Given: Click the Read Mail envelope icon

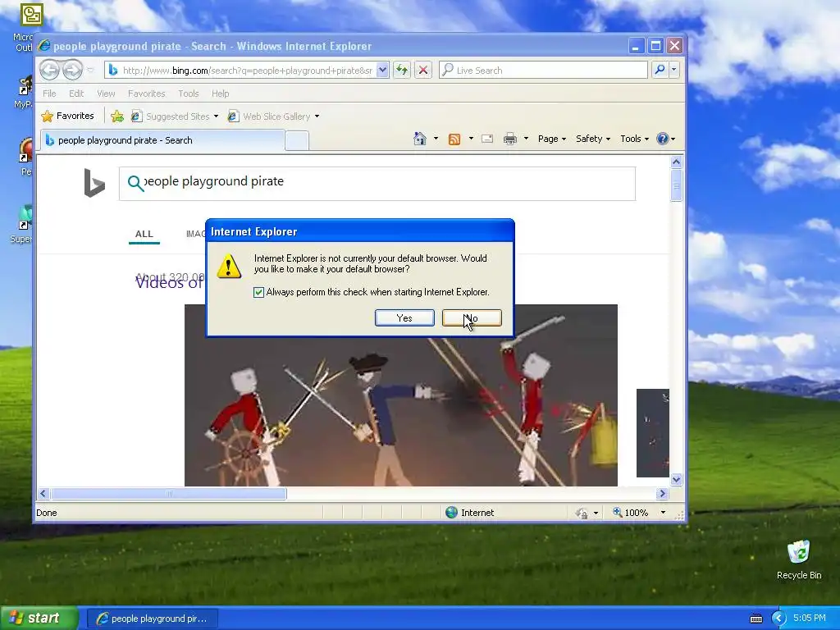Looking at the screenshot, I should click(487, 139).
